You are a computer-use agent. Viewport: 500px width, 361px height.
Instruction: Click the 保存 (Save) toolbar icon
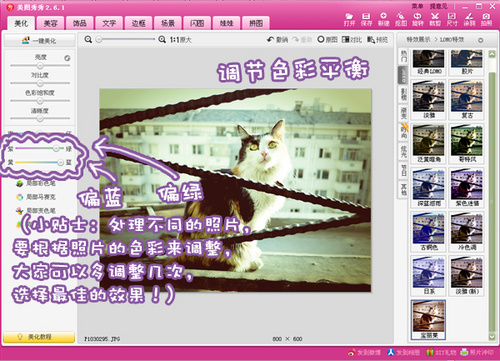(366, 19)
